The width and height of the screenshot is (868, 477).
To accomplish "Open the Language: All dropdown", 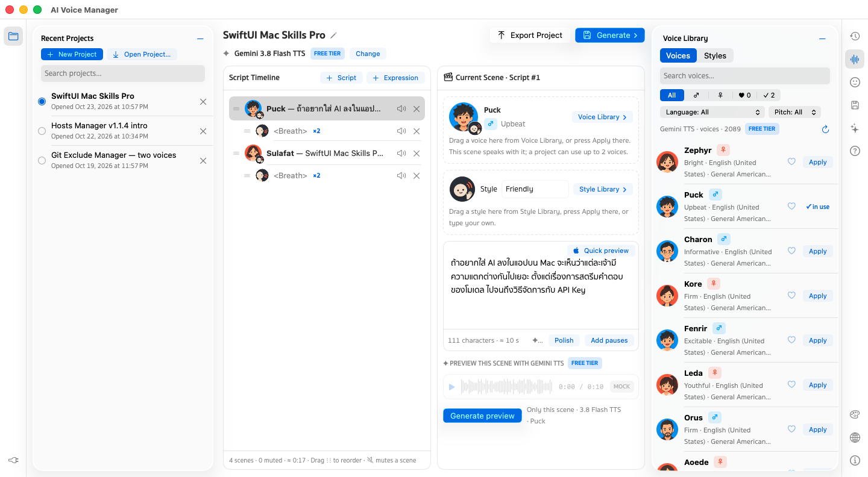I will [712, 112].
